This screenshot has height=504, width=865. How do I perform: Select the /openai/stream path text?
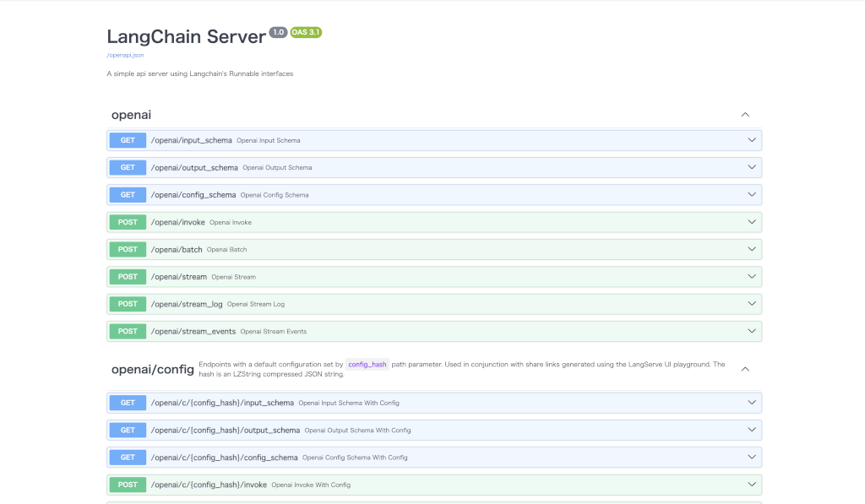[179, 277]
